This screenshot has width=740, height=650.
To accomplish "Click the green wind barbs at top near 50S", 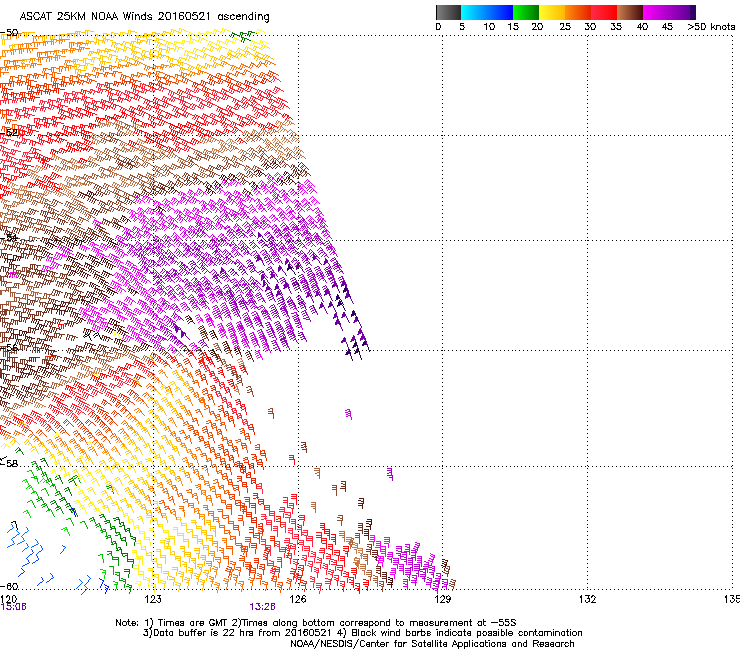I will pyautogui.click(x=243, y=36).
